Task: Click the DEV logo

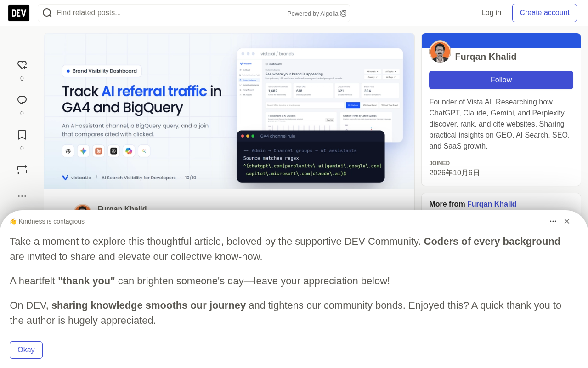Action: point(19,13)
